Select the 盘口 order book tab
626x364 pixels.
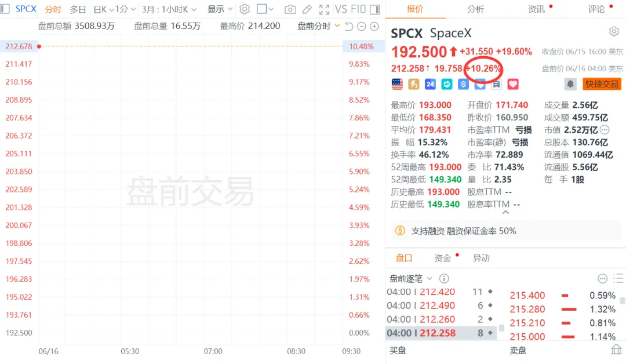[403, 259]
